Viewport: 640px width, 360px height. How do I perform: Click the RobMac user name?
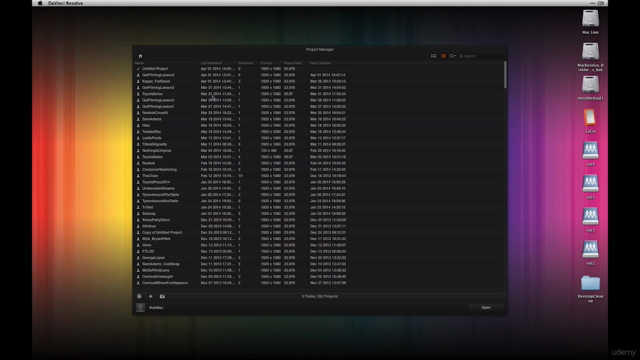[156, 308]
